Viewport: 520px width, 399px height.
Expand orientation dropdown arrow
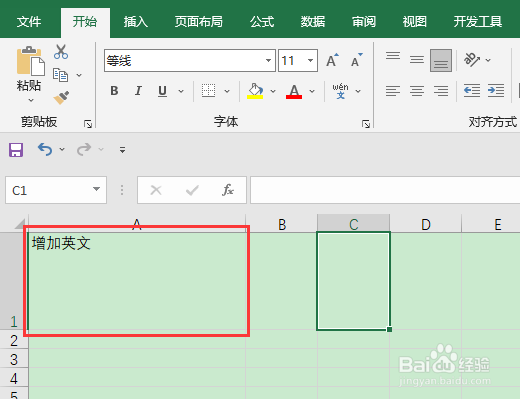point(488,60)
